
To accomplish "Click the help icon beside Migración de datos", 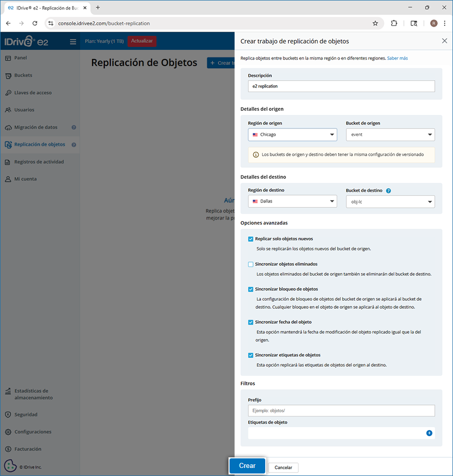I will [74, 127].
